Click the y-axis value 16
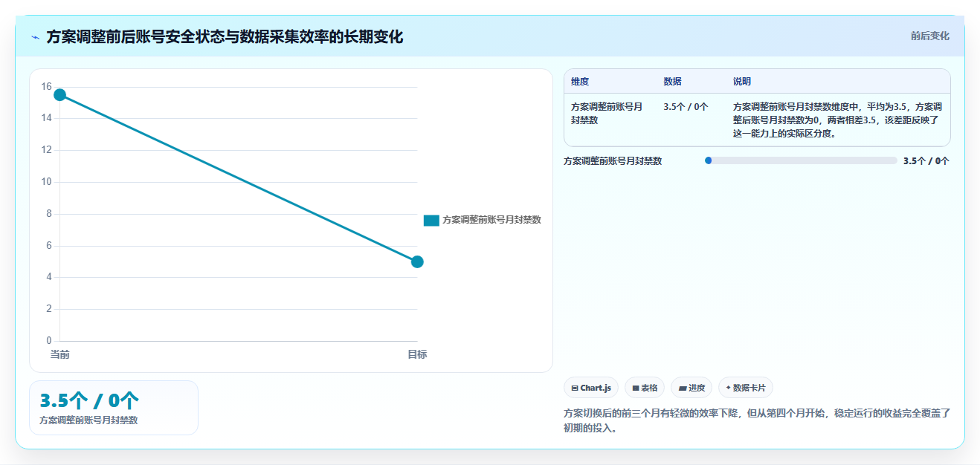The height and width of the screenshot is (465, 980). click(46, 87)
